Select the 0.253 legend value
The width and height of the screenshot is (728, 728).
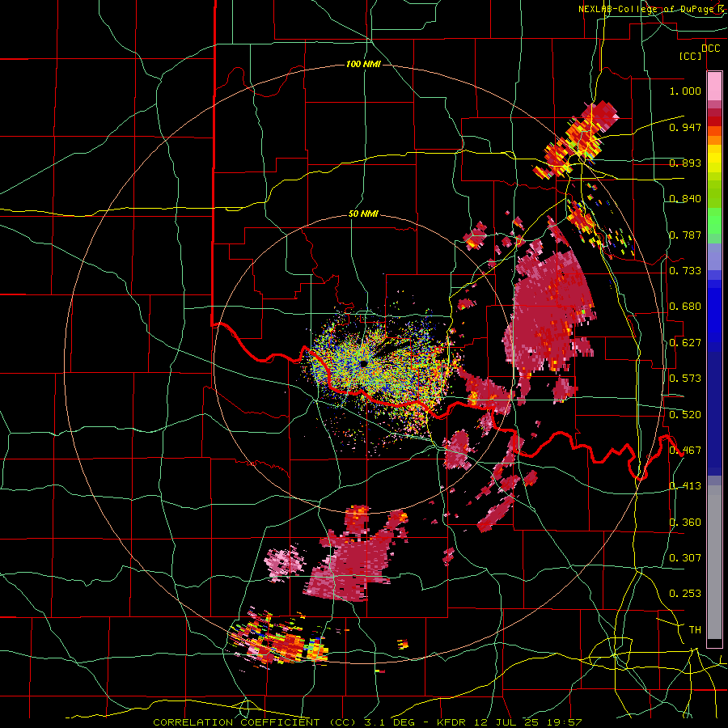[685, 594]
